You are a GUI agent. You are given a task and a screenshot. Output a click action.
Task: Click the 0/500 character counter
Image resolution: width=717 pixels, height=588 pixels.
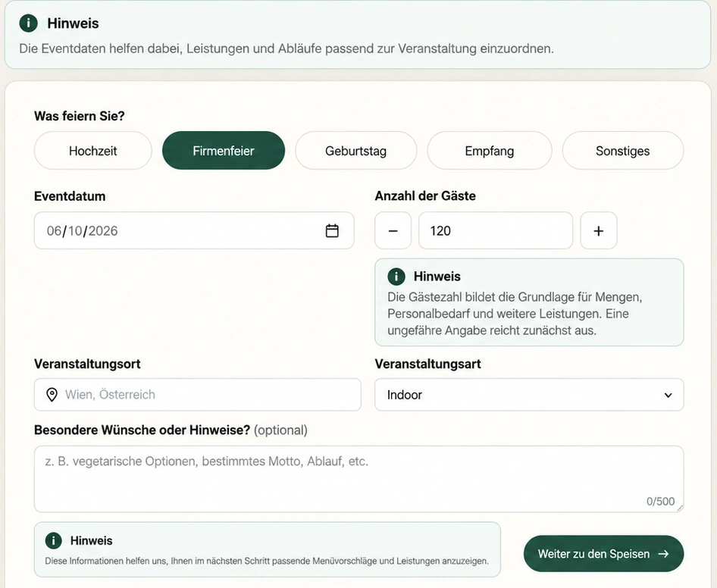(660, 502)
